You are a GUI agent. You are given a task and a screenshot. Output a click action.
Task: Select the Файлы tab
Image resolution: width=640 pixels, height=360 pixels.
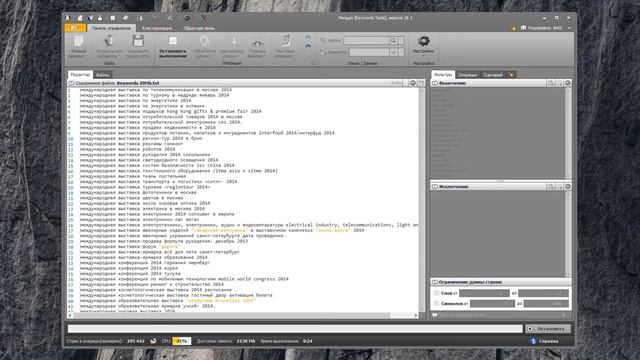pos(102,75)
